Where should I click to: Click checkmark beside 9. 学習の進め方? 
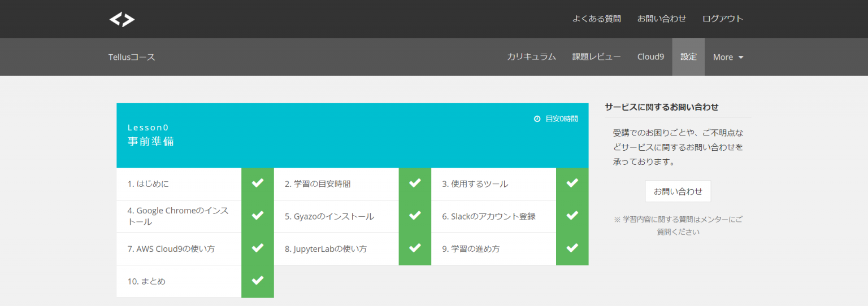click(x=572, y=248)
